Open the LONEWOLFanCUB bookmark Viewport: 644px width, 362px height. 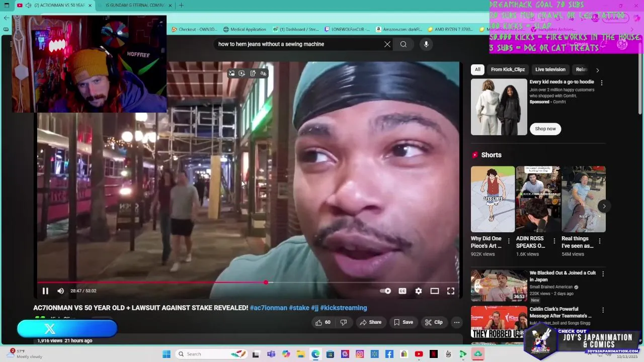[x=348, y=29]
